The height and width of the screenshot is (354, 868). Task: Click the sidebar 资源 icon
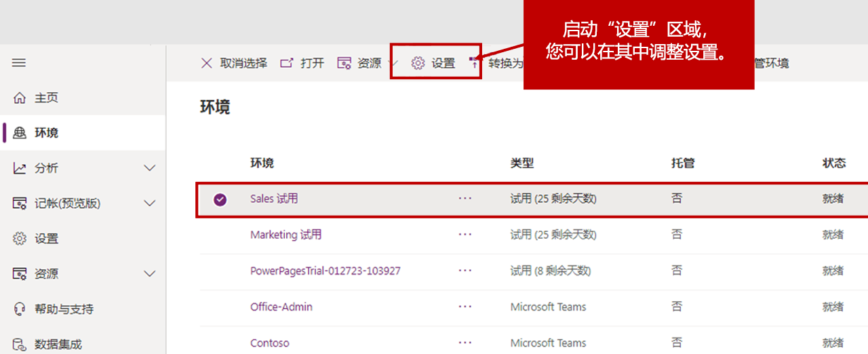point(20,274)
